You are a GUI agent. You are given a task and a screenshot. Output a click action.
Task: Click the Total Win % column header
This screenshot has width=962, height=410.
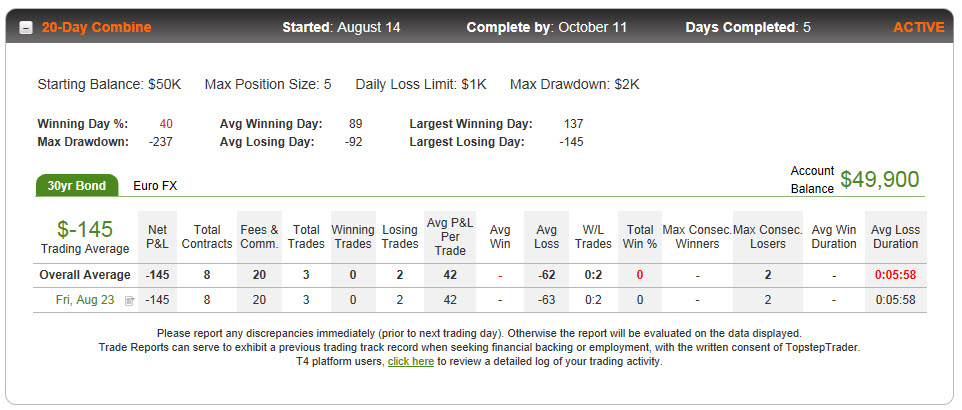tap(639, 237)
